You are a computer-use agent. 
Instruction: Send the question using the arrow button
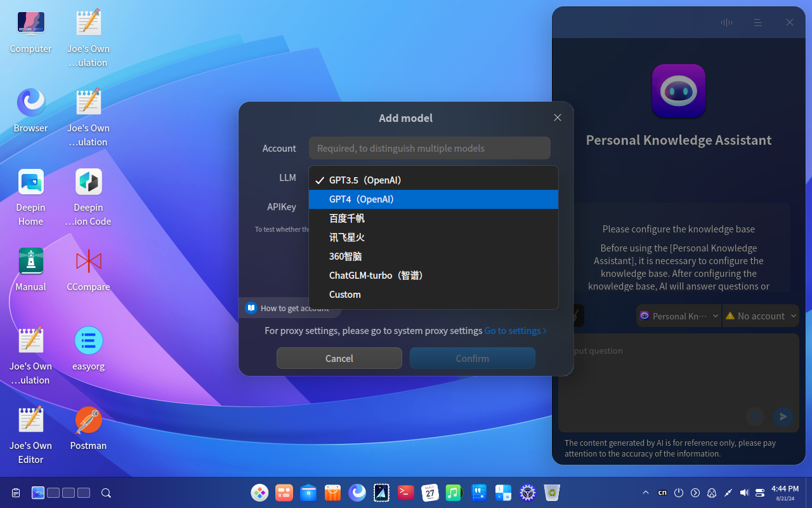pyautogui.click(x=783, y=416)
